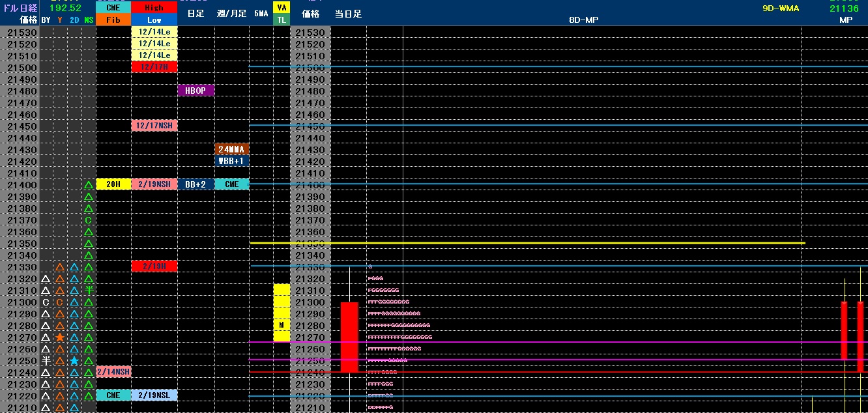Viewport: 868px width, 413px height.
Task: Click the white triangle in the 21210 row
Action: pyautogui.click(x=46, y=407)
